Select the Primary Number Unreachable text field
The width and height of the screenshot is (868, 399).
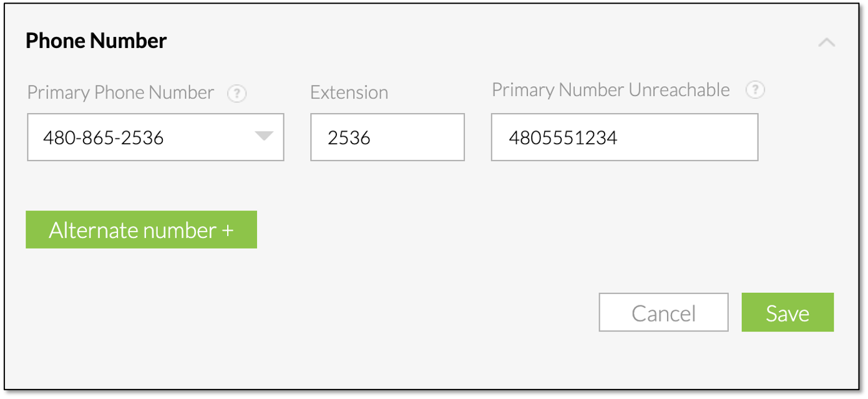pos(624,137)
